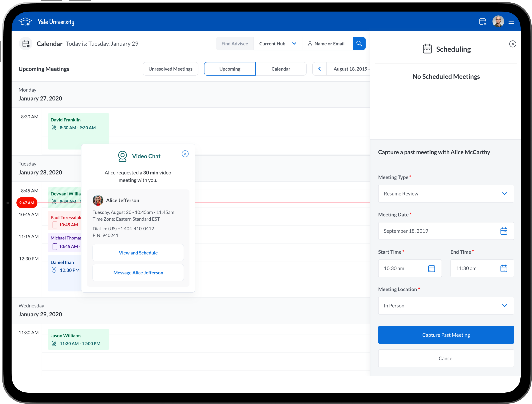Expand the Meeting Location dropdown
The image size is (532, 404).
tap(446, 306)
